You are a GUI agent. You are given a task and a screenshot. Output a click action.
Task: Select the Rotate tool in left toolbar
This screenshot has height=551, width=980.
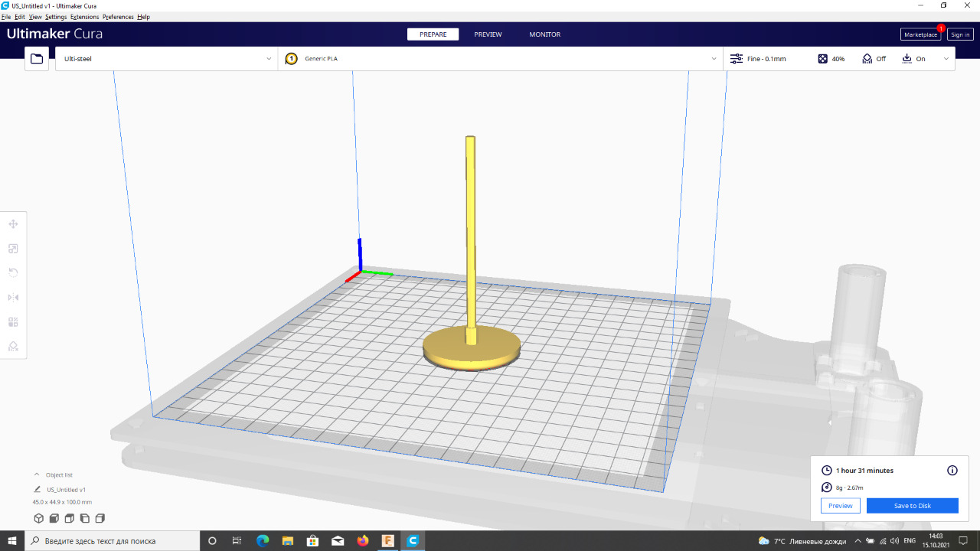[x=13, y=273]
